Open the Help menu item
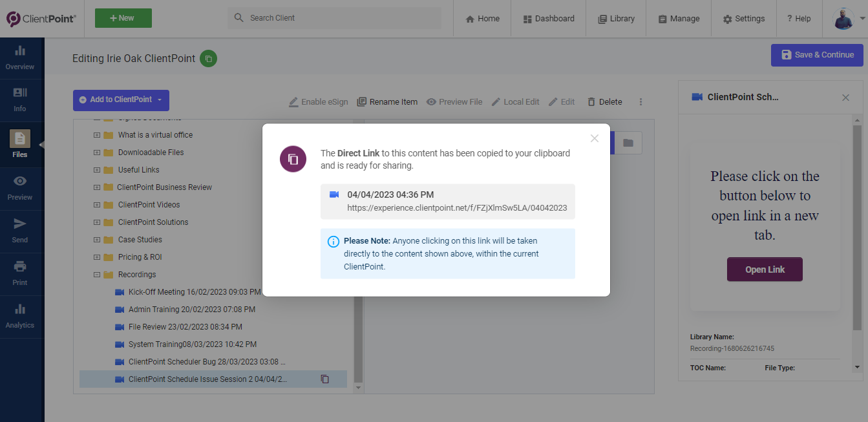Viewport: 868px width, 422px height. tap(799, 19)
